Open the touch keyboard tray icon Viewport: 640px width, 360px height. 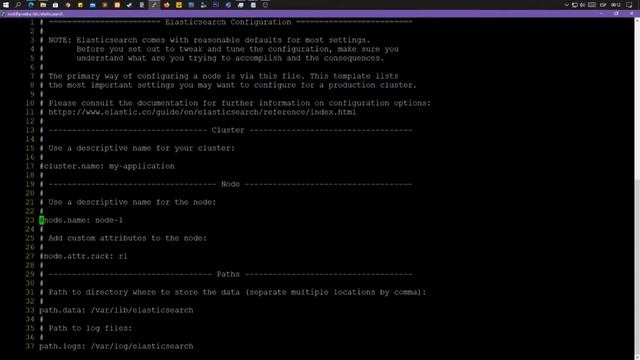tap(592, 5)
